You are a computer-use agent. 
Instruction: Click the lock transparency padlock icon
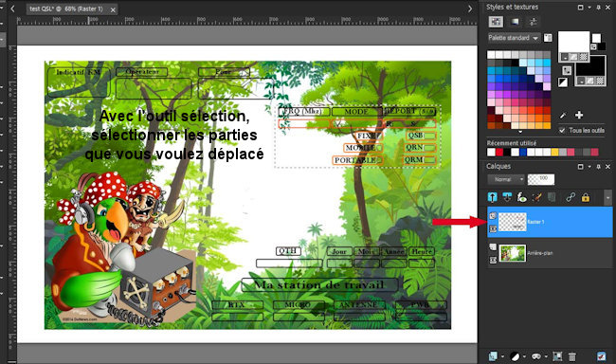[x=586, y=197]
